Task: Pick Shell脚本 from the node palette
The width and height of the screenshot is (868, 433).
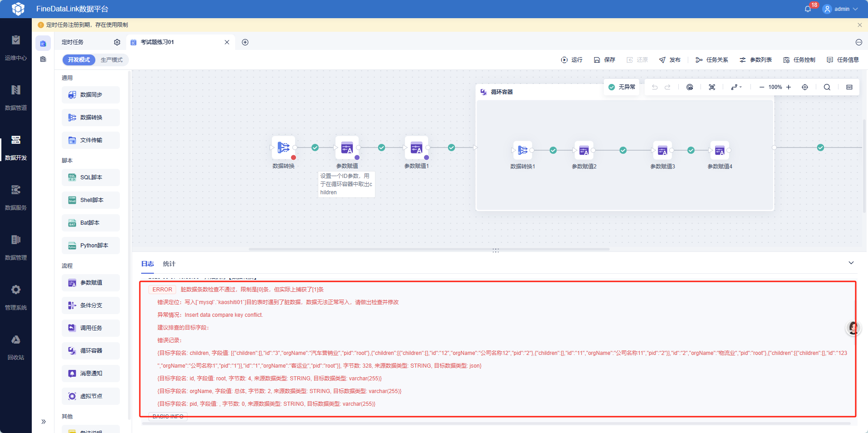Action: coord(91,200)
